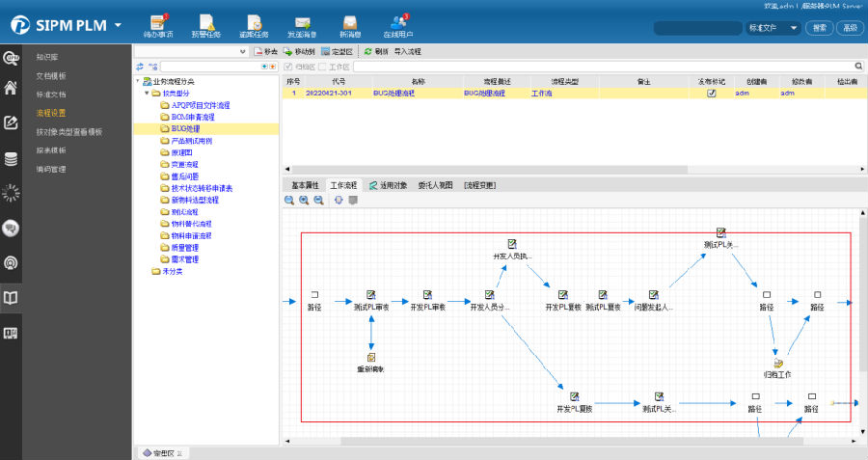Collapse the 按类型分 tree node
This screenshot has width=868, height=460.
pyautogui.click(x=147, y=94)
